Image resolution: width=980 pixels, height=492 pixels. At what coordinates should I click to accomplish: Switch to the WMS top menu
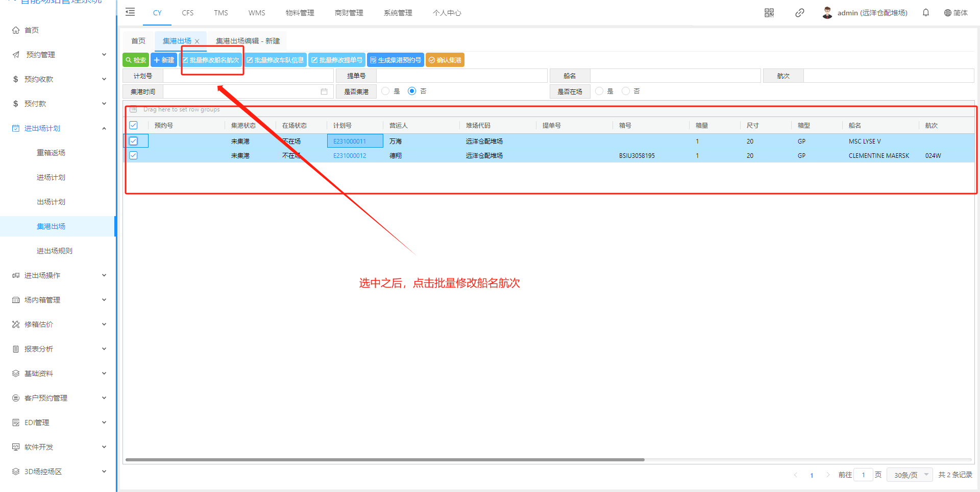[257, 13]
